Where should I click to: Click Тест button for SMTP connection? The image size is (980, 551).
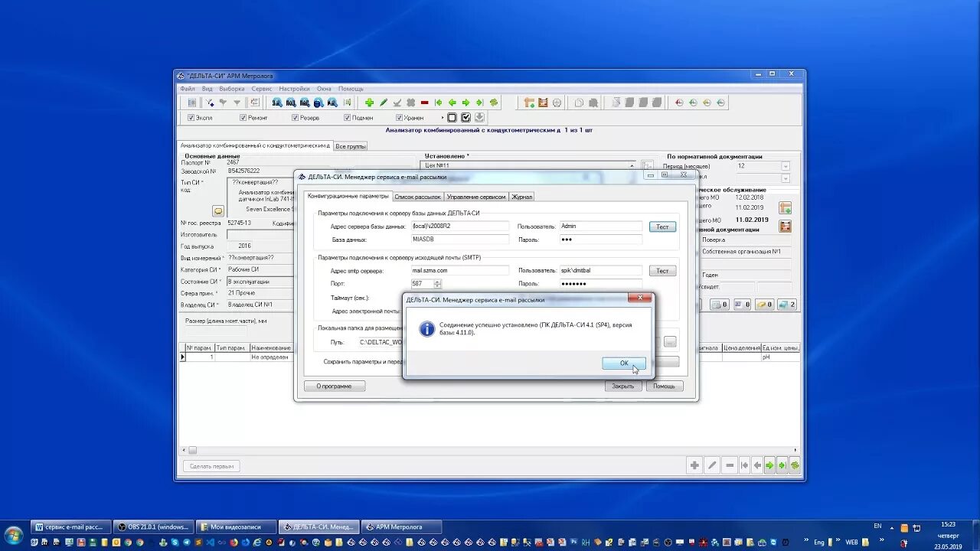pos(663,271)
